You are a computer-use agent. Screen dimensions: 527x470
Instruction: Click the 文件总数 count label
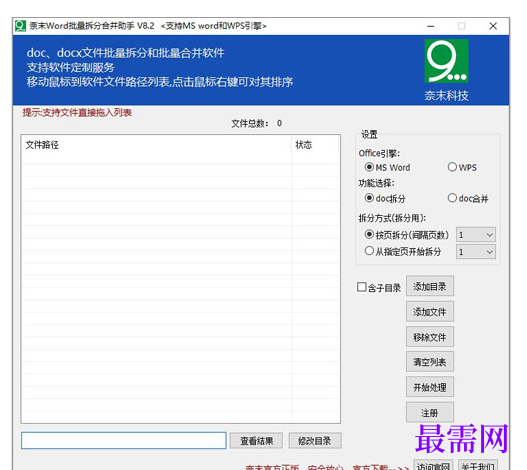pyautogui.click(x=256, y=124)
